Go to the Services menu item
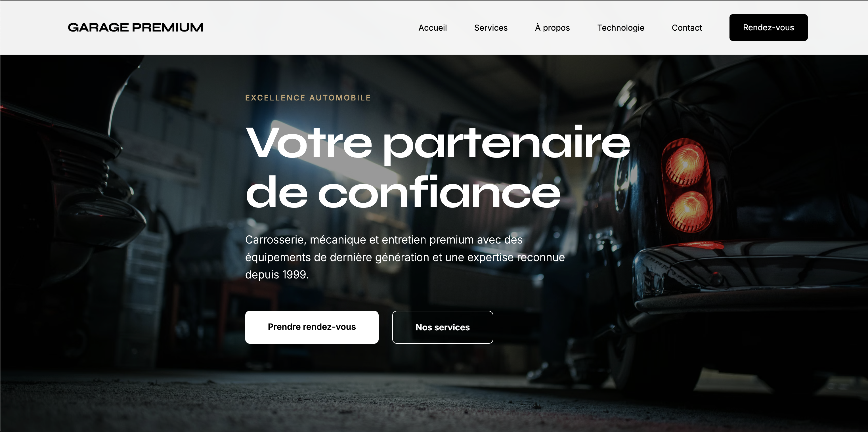The width and height of the screenshot is (868, 432). click(x=490, y=28)
